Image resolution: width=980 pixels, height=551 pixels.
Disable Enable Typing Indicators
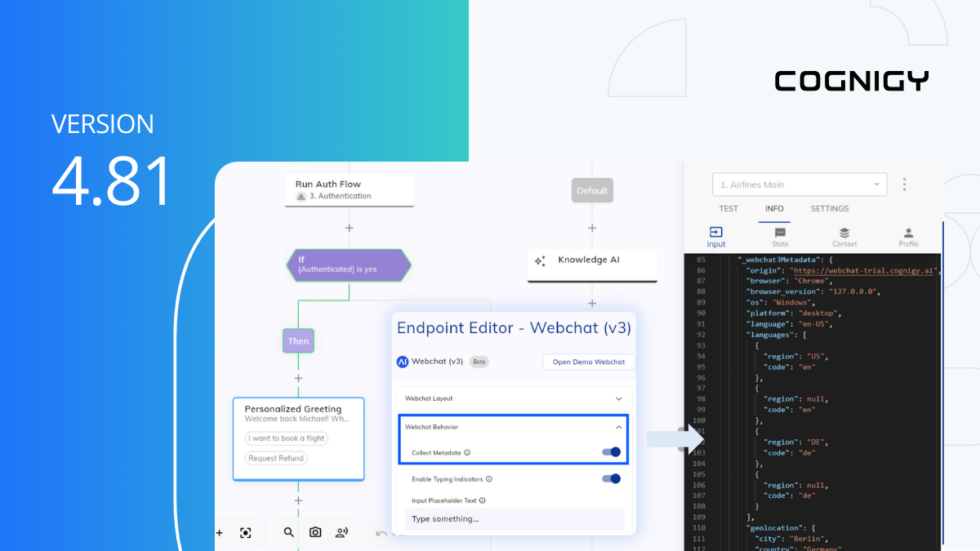(x=611, y=480)
